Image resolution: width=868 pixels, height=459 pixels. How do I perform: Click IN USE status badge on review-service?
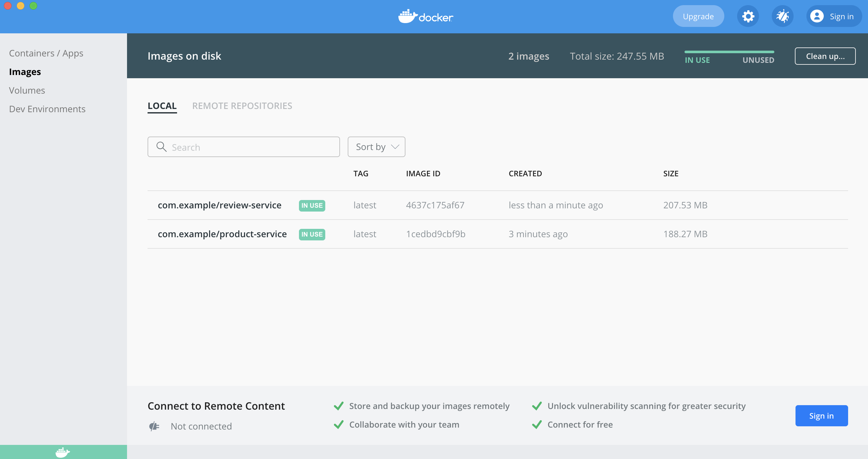point(312,205)
